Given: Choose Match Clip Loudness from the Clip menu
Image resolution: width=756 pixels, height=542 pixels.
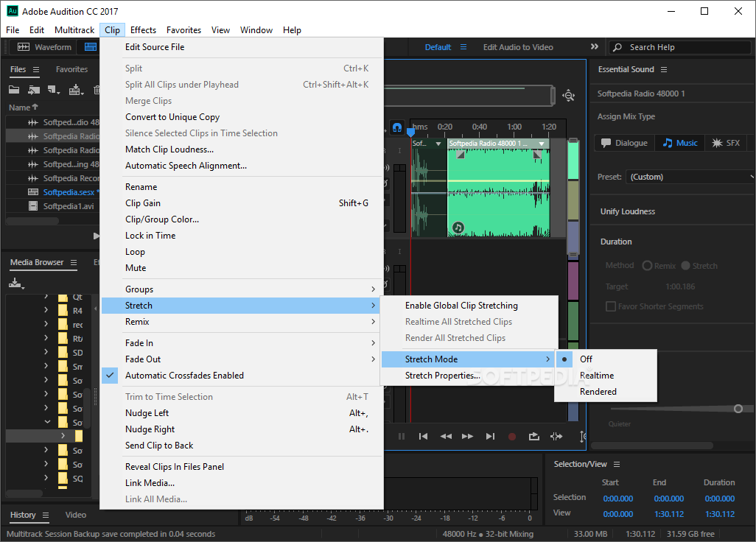Looking at the screenshot, I should tap(169, 149).
